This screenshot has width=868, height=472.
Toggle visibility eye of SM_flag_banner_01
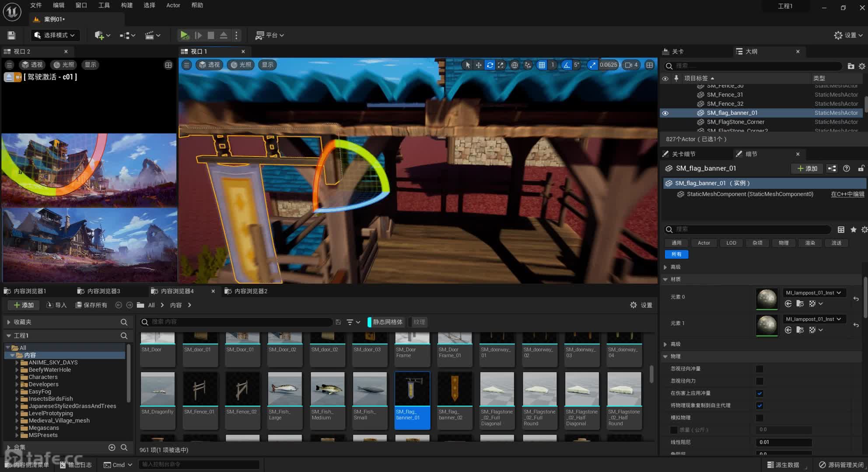(665, 113)
